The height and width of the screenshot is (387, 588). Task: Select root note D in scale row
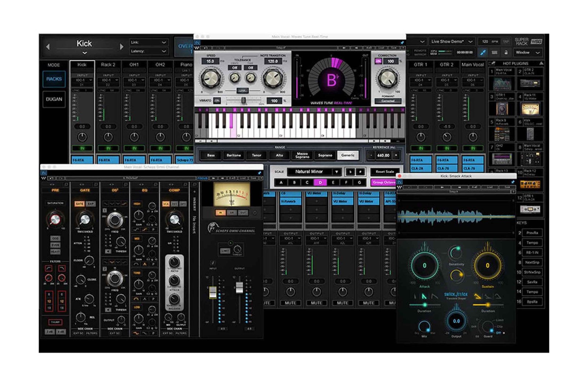(x=320, y=182)
